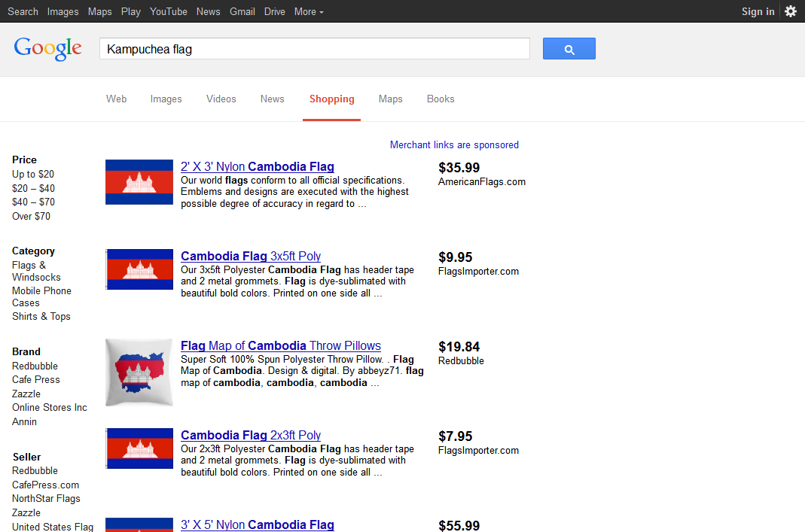Click FlagsImporter.com under the $9.95 price
Image resolution: width=805 pixels, height=532 pixels.
click(478, 272)
